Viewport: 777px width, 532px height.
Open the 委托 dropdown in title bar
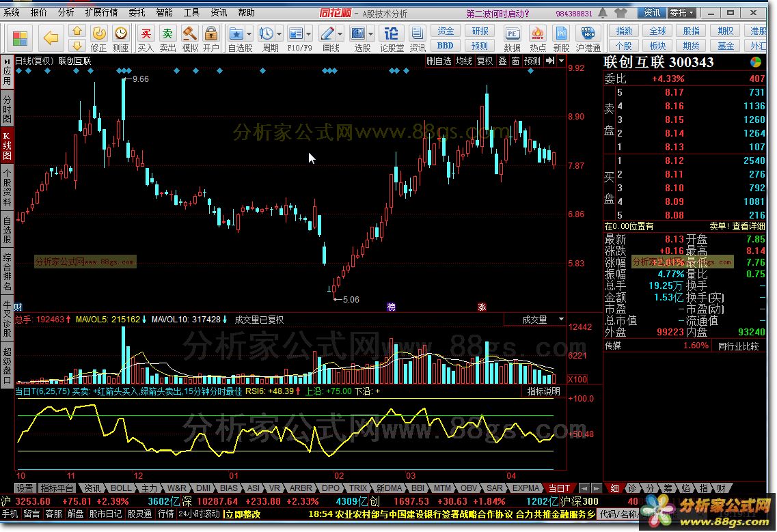point(683,13)
